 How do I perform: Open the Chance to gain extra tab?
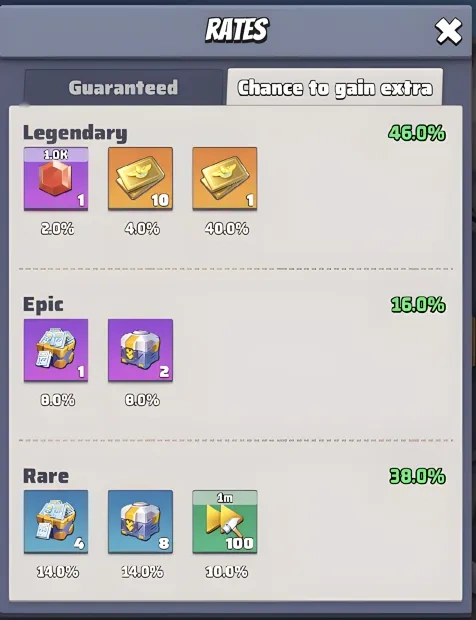coord(334,87)
